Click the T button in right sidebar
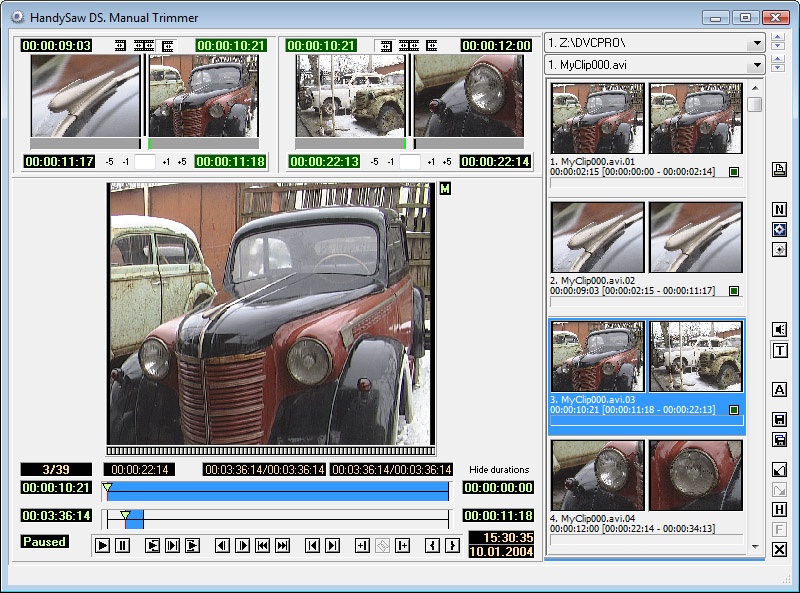Screen dimensions: 800x593 click(779, 351)
